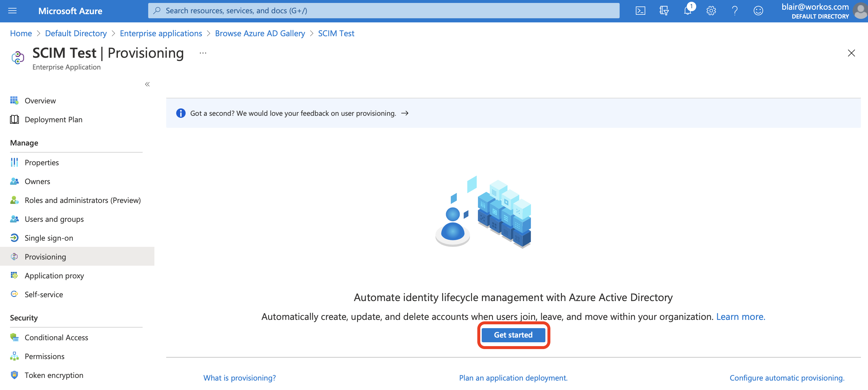Click the Conditional Access icon
Image resolution: width=868 pixels, height=390 pixels.
pyautogui.click(x=14, y=337)
